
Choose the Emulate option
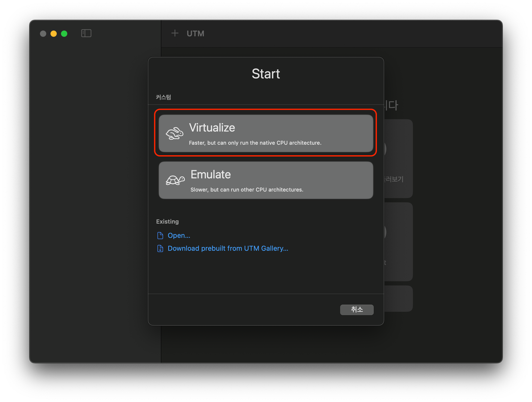(x=266, y=180)
